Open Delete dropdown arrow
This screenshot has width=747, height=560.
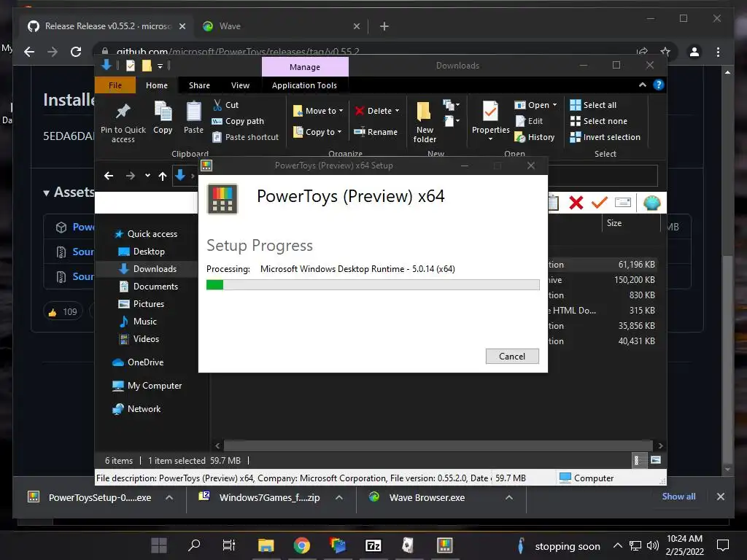click(x=397, y=111)
